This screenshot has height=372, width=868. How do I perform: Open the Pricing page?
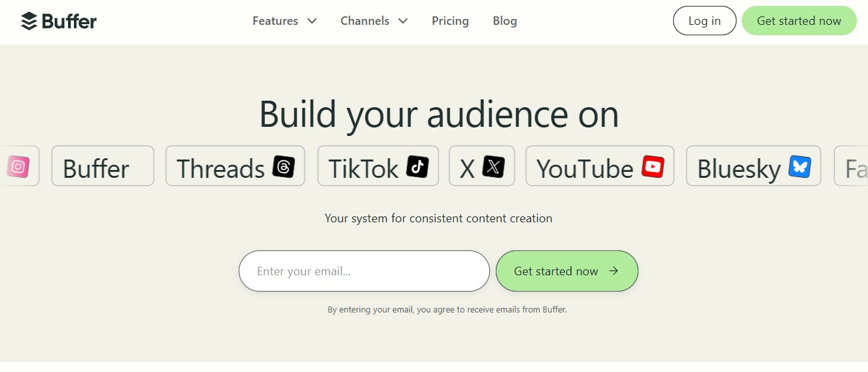450,21
